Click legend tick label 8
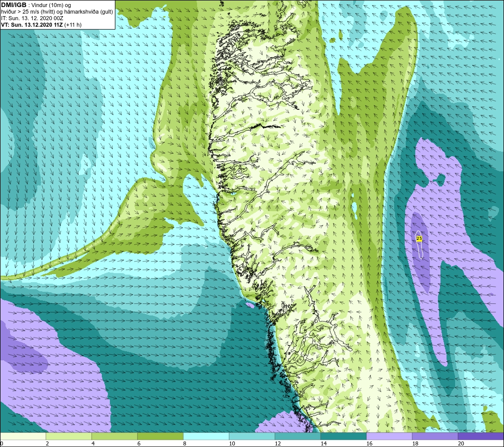504x447 pixels. coord(185,443)
